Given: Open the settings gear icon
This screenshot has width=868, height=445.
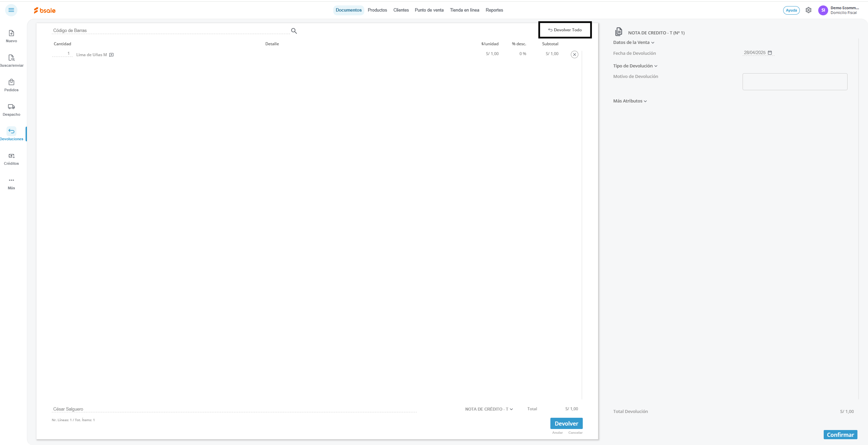Looking at the screenshot, I should click(x=808, y=10).
